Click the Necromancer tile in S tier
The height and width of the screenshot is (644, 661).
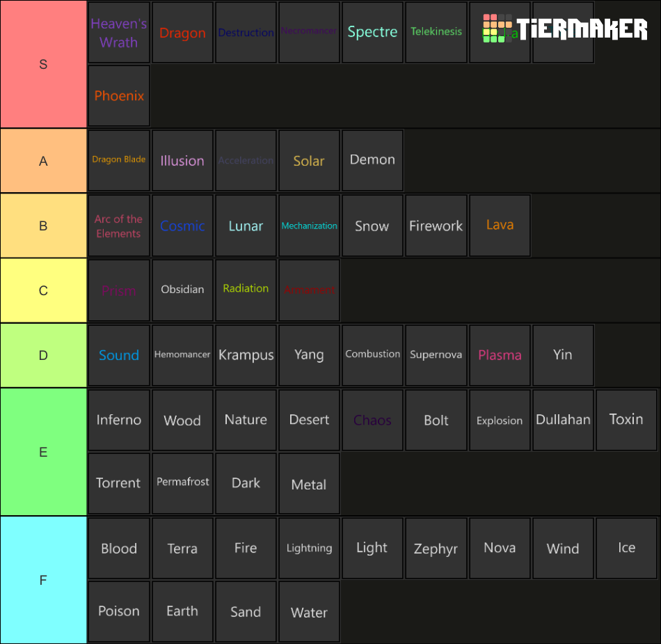click(309, 32)
